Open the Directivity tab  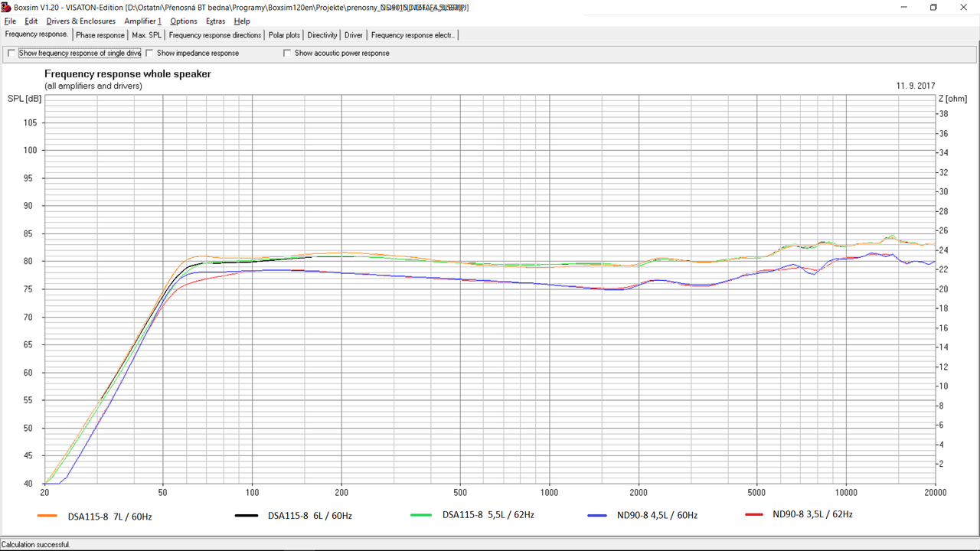pos(322,35)
